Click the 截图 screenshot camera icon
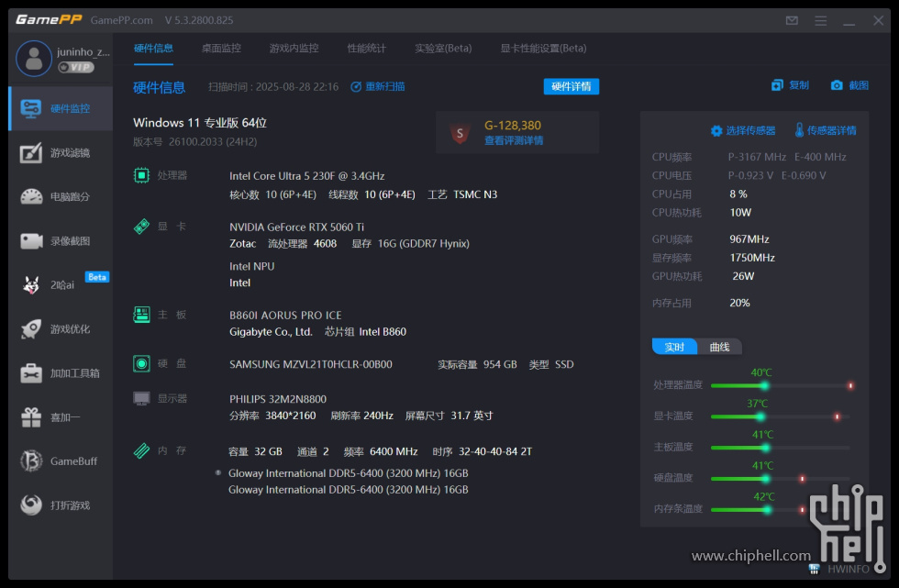The height and width of the screenshot is (588, 899). (x=837, y=85)
